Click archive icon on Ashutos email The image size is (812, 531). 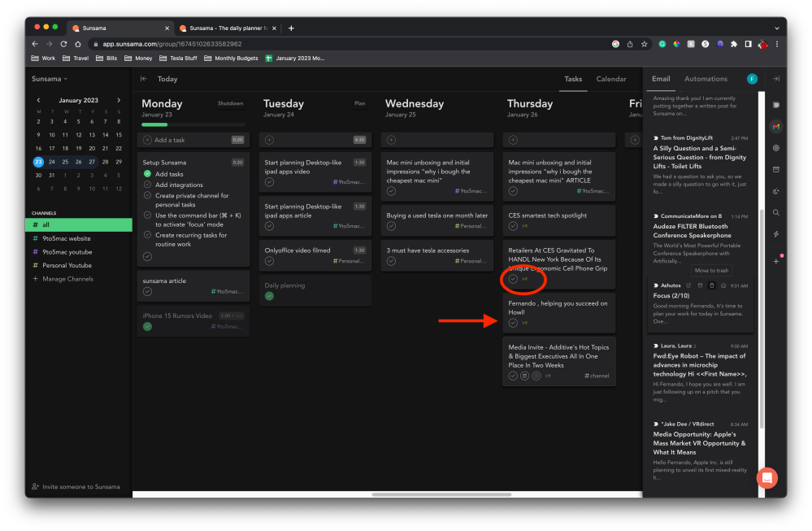700,285
